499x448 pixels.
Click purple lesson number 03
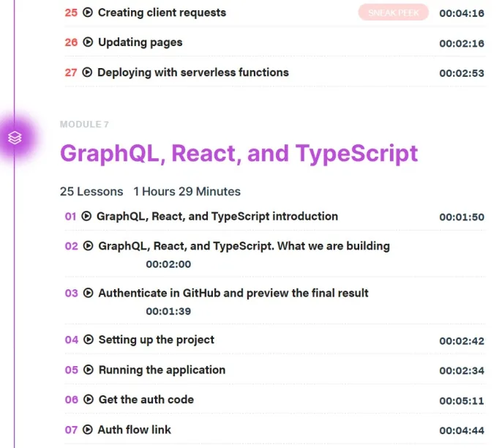click(x=71, y=294)
